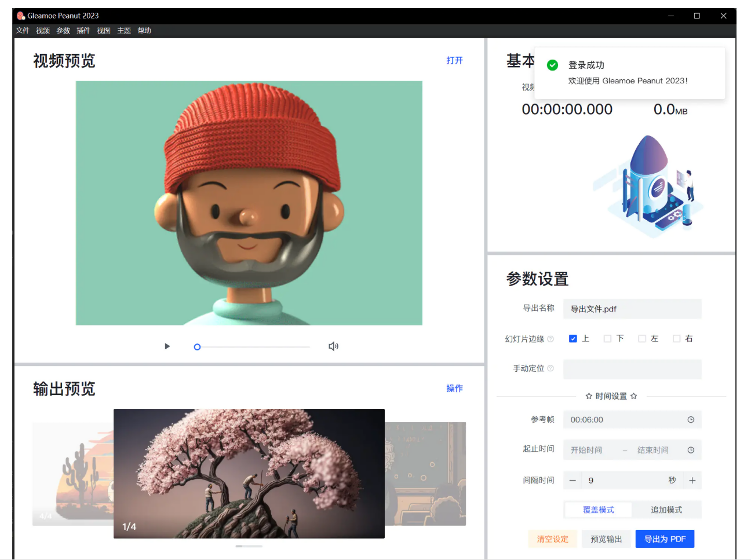Click the video preview image

pyautogui.click(x=249, y=203)
